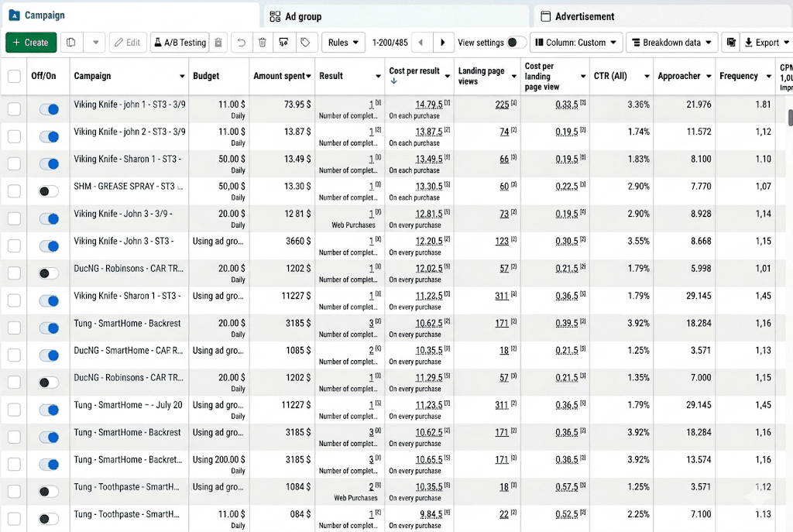
Task: Open the Column: Custom dropdown
Action: [x=576, y=43]
